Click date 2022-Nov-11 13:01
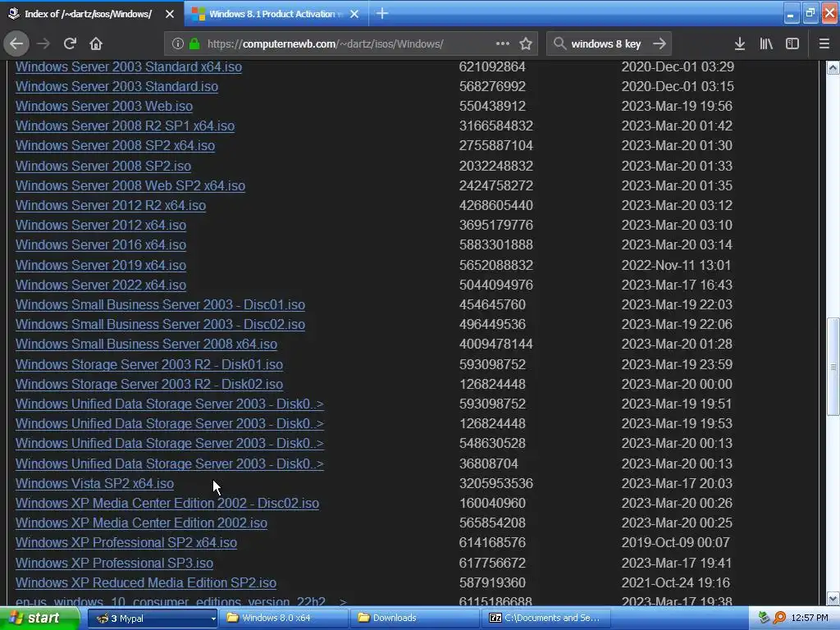This screenshot has width=840, height=630. coord(676,265)
